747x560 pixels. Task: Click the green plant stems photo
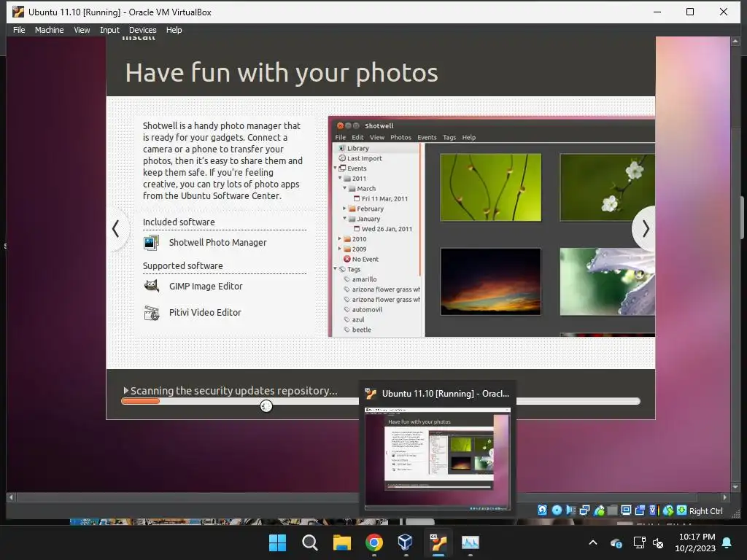pyautogui.click(x=491, y=187)
